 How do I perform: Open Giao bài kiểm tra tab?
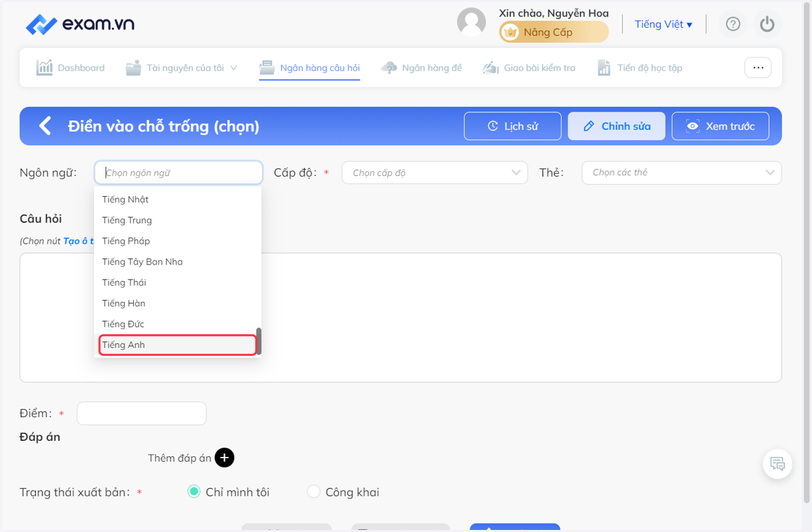[x=529, y=68]
